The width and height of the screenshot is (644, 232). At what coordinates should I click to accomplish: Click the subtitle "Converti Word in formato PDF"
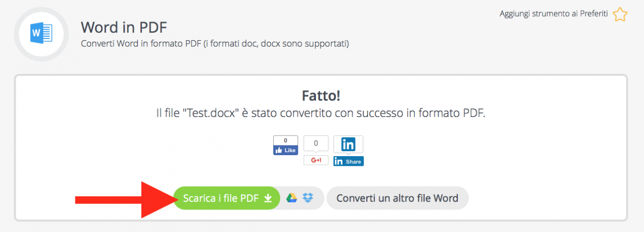click(141, 44)
